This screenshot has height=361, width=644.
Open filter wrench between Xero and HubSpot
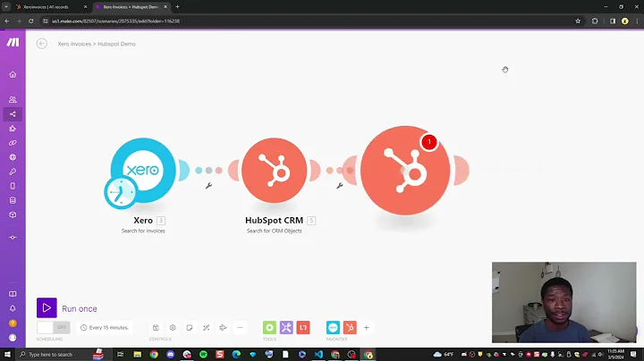pyautogui.click(x=208, y=186)
